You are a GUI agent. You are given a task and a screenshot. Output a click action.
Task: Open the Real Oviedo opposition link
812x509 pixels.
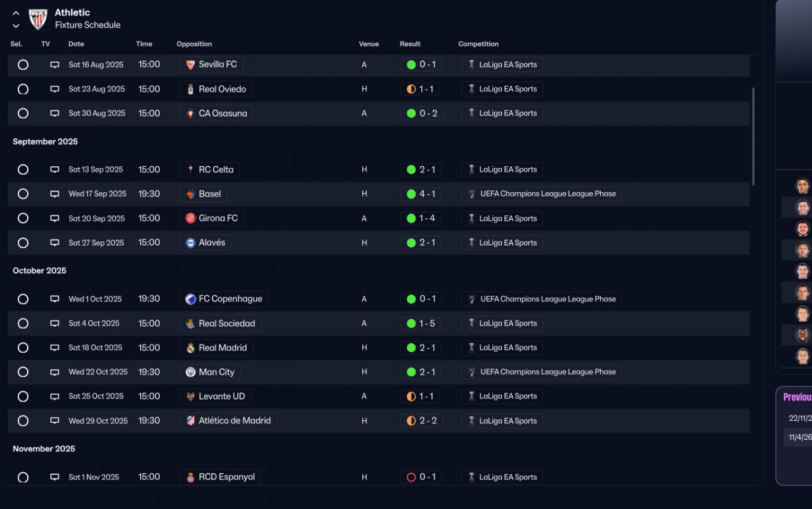click(x=222, y=89)
